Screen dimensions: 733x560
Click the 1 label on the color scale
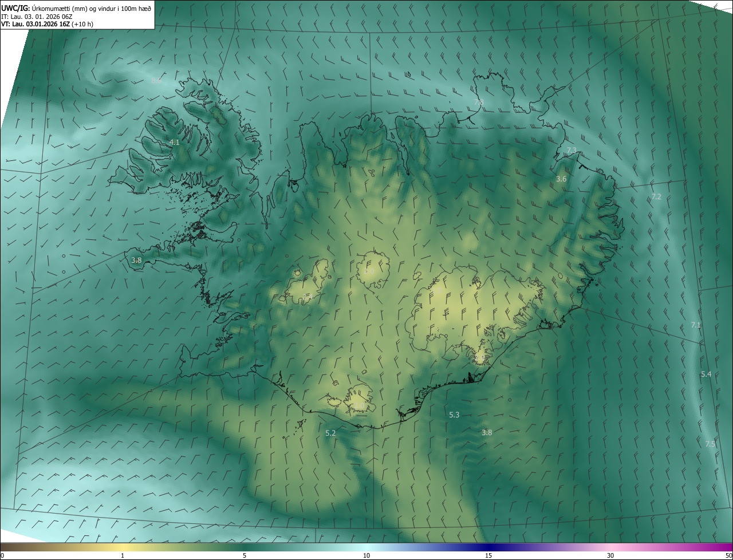[x=123, y=555]
